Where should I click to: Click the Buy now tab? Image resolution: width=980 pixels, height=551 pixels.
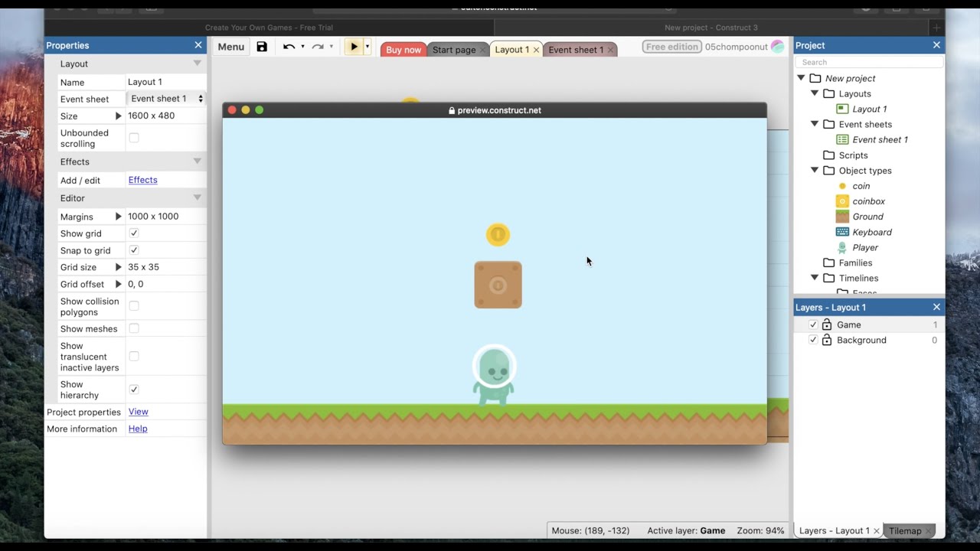pos(403,50)
